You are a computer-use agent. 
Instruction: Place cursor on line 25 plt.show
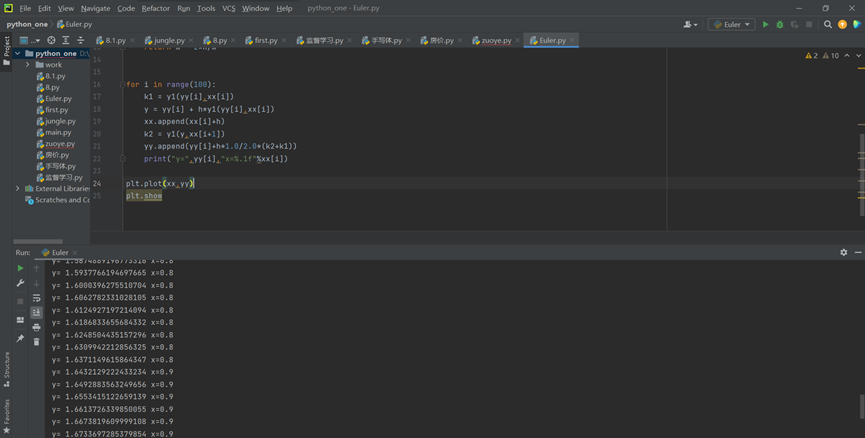click(144, 196)
